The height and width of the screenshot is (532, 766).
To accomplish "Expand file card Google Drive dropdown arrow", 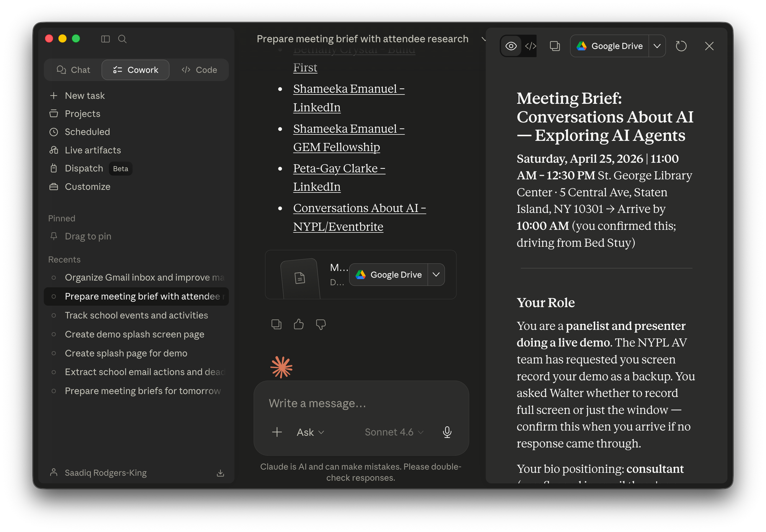I will coord(436,275).
